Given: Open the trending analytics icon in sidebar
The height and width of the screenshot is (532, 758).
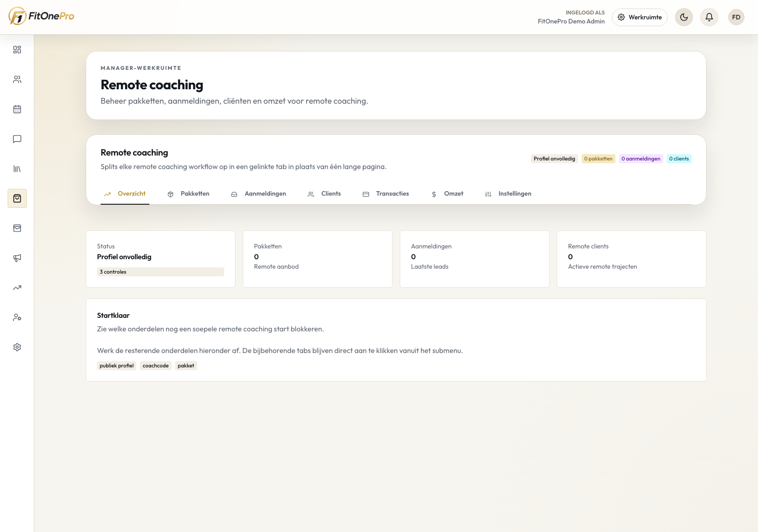Looking at the screenshot, I should coord(17,288).
